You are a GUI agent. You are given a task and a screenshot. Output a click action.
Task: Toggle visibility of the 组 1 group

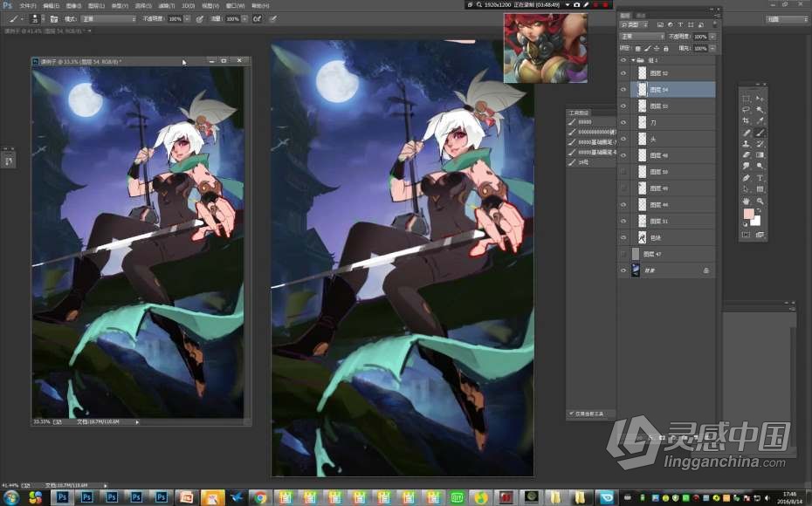(623, 60)
